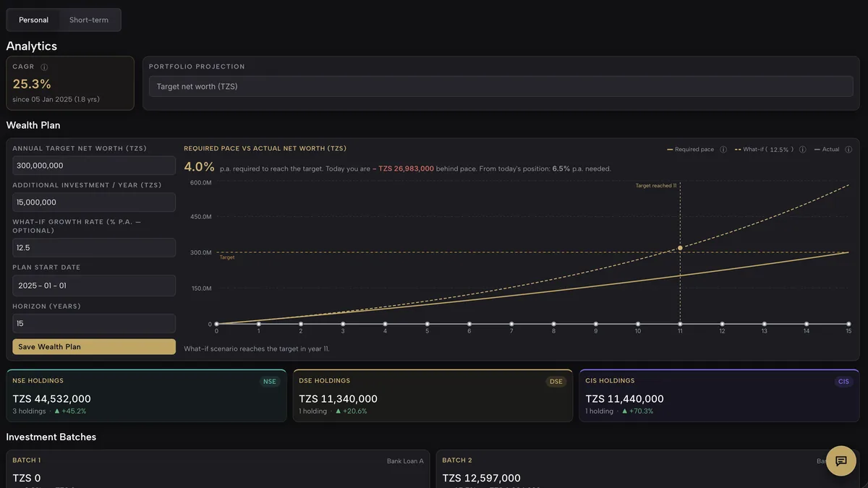Click the +70.3% gain indicator
The image size is (868, 488).
(x=639, y=411)
